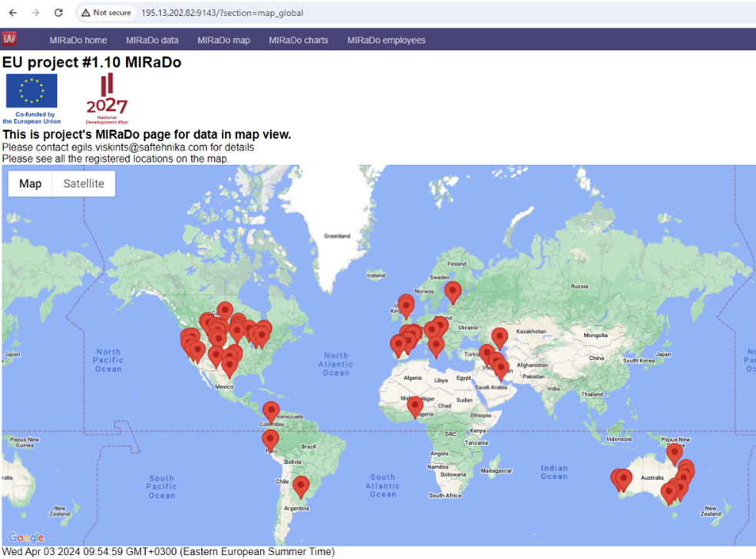Open MIRaDo home menu item

[78, 41]
